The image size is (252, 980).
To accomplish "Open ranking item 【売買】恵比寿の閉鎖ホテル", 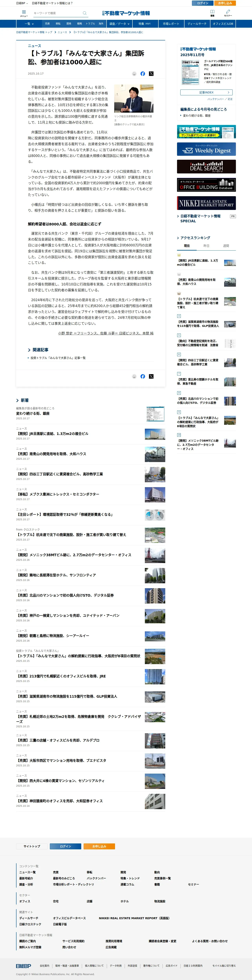I will pyautogui.click(x=198, y=382).
